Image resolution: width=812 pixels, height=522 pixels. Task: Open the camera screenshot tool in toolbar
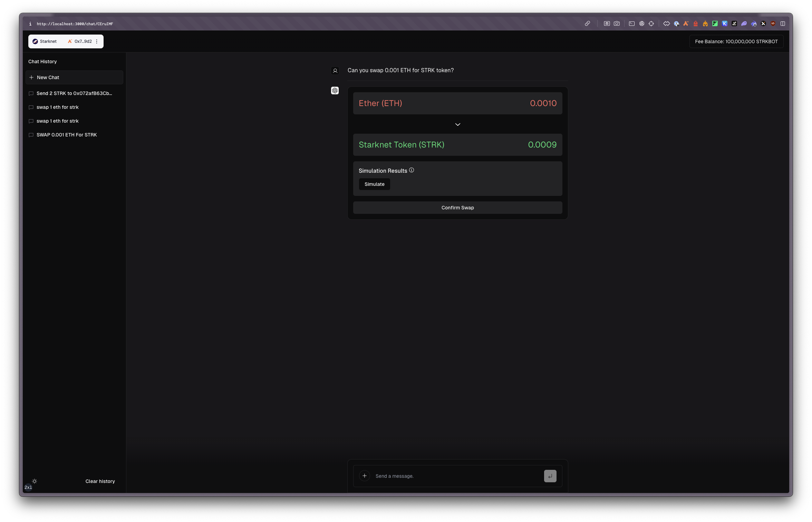[x=617, y=23]
